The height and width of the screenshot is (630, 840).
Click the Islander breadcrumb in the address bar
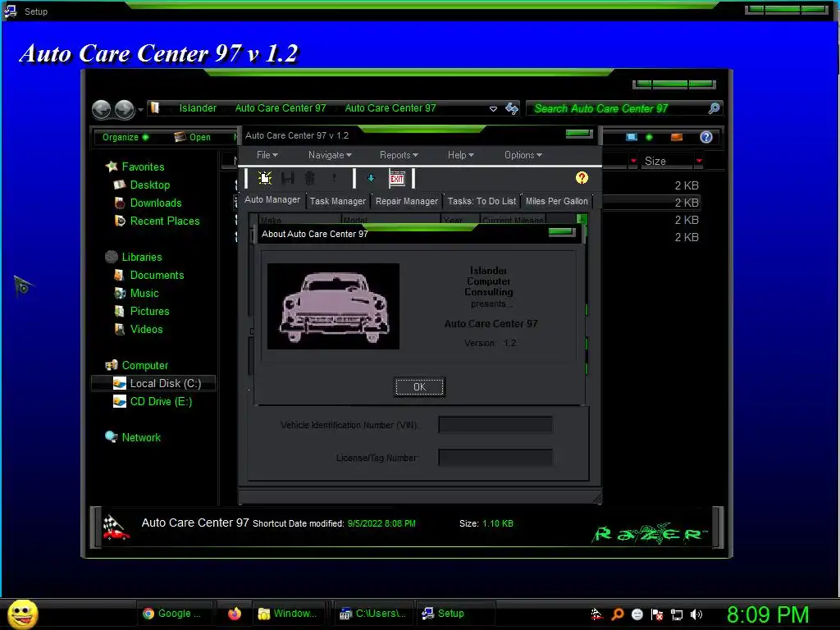[x=198, y=108]
